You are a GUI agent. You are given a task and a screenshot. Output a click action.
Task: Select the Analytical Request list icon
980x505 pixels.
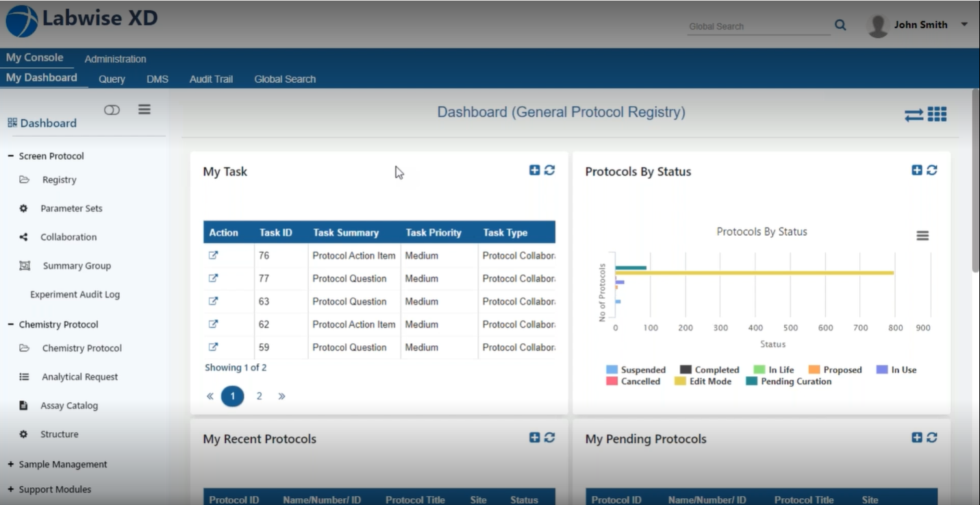23,377
